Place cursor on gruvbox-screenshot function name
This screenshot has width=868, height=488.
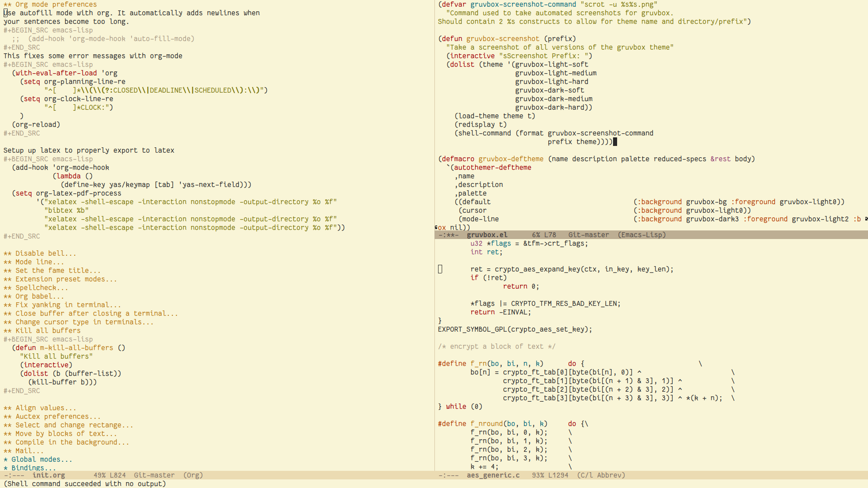click(503, 39)
